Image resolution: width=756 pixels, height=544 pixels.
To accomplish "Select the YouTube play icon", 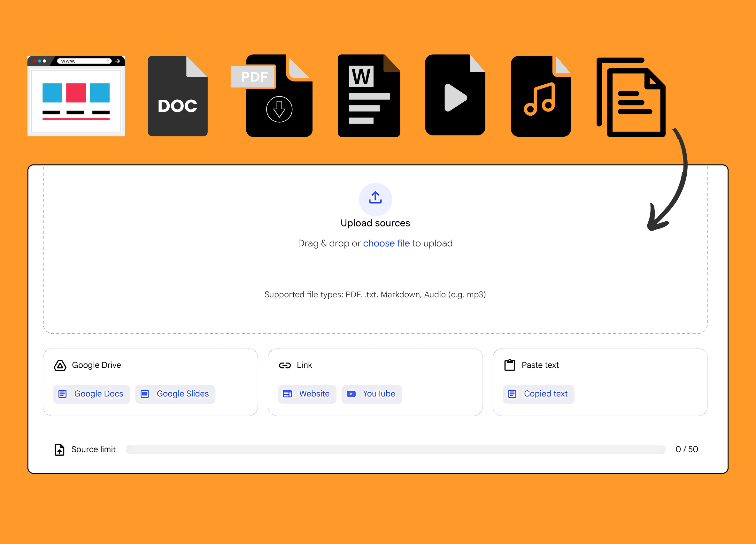I will (351, 394).
